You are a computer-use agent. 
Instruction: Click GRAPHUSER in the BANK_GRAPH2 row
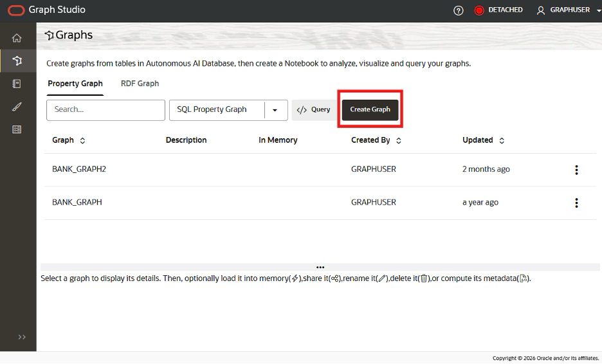click(x=374, y=169)
